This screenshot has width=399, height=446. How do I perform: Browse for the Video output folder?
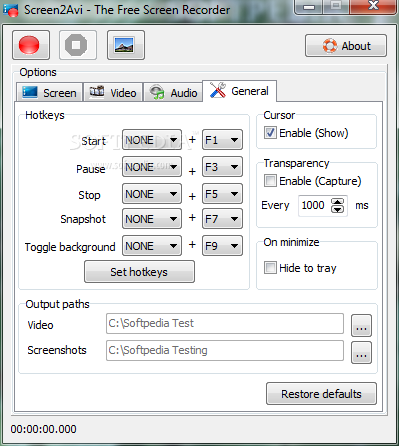(x=361, y=325)
